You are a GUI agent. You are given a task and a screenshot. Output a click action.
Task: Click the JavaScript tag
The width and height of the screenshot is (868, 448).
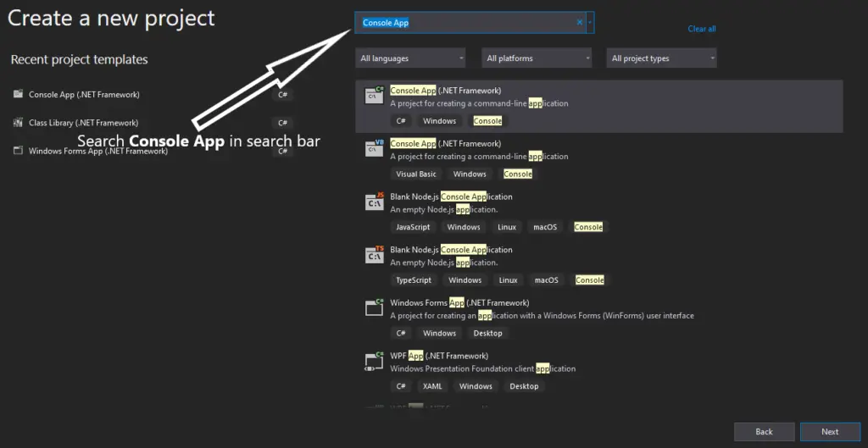(413, 227)
